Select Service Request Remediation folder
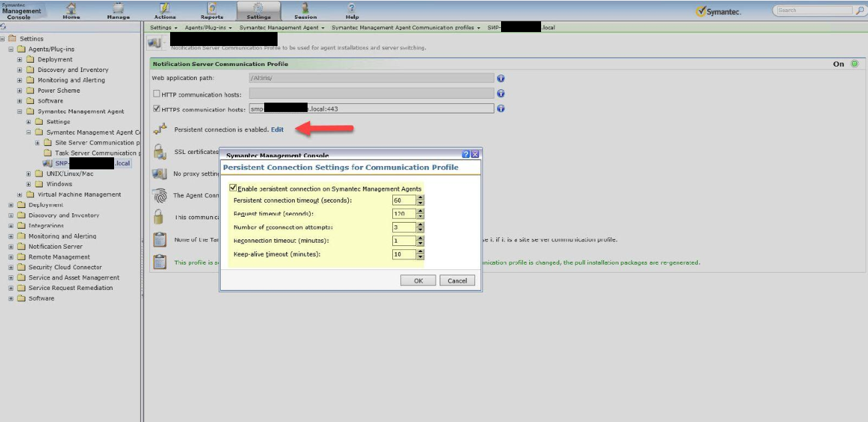 coord(65,288)
